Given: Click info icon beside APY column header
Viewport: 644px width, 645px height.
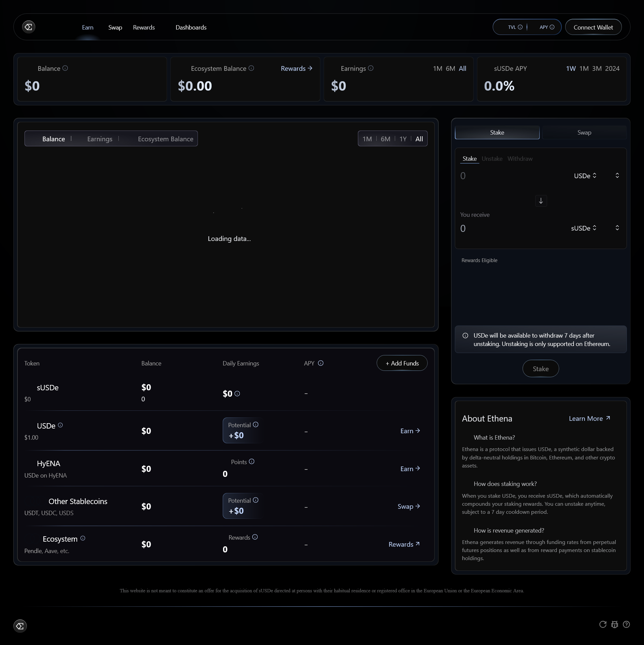Looking at the screenshot, I should [321, 363].
